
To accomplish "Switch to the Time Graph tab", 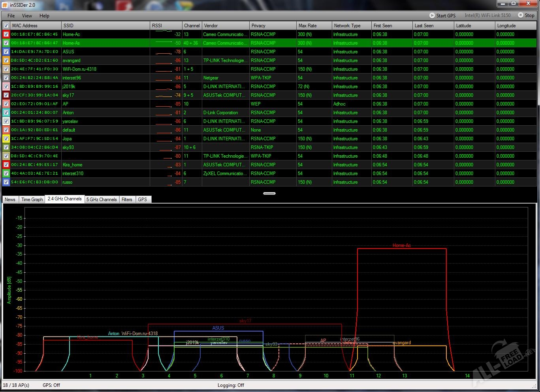I will pos(32,200).
